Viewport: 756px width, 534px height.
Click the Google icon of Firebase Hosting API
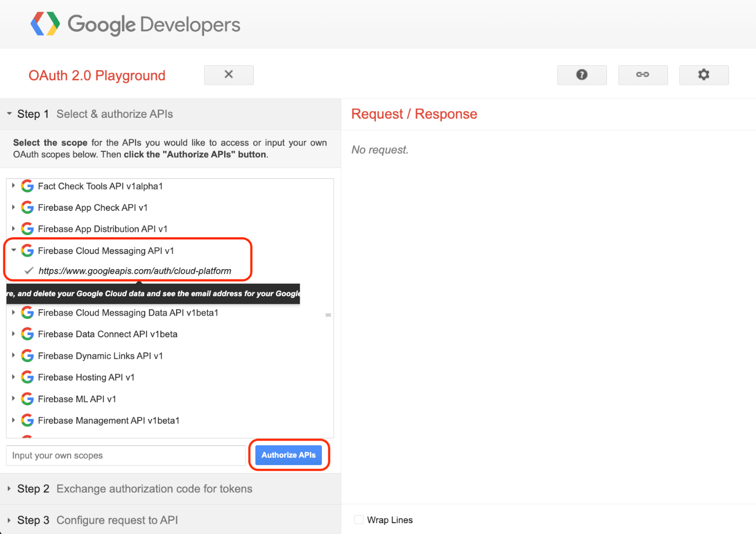(27, 377)
